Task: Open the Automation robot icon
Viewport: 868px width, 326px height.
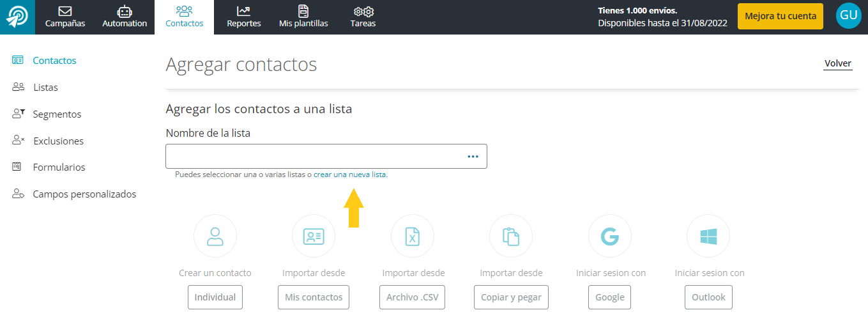Action: [x=125, y=11]
